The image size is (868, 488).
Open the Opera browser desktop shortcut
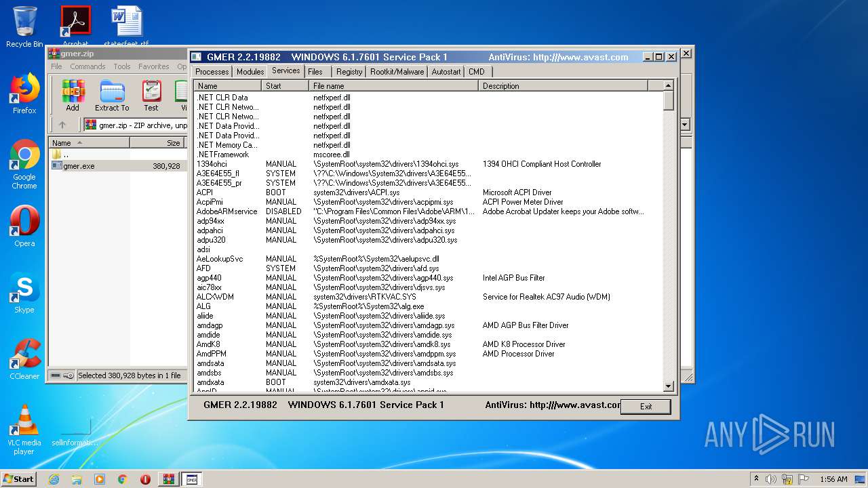(x=24, y=226)
